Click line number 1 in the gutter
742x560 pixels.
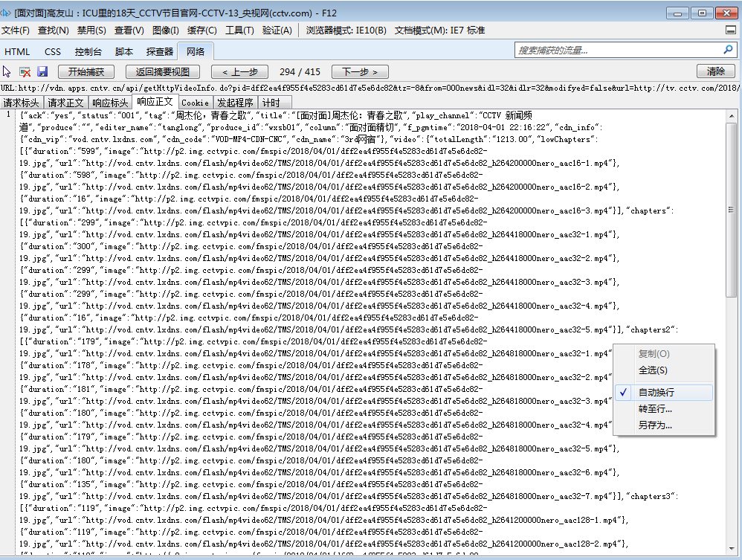point(8,114)
